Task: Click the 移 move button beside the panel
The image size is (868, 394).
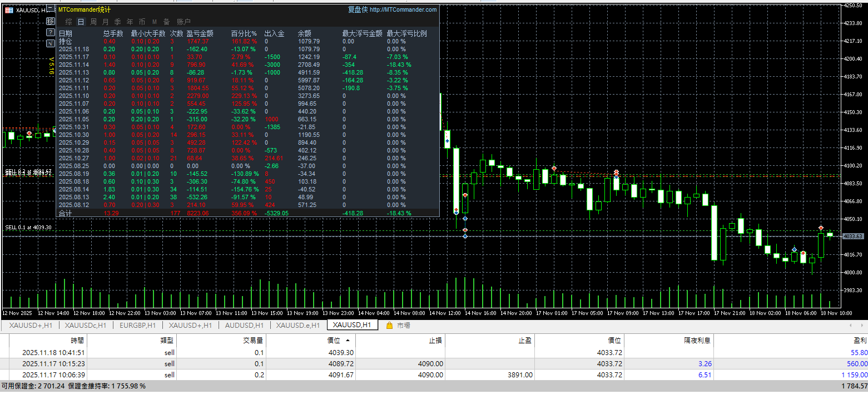Action: point(51,21)
